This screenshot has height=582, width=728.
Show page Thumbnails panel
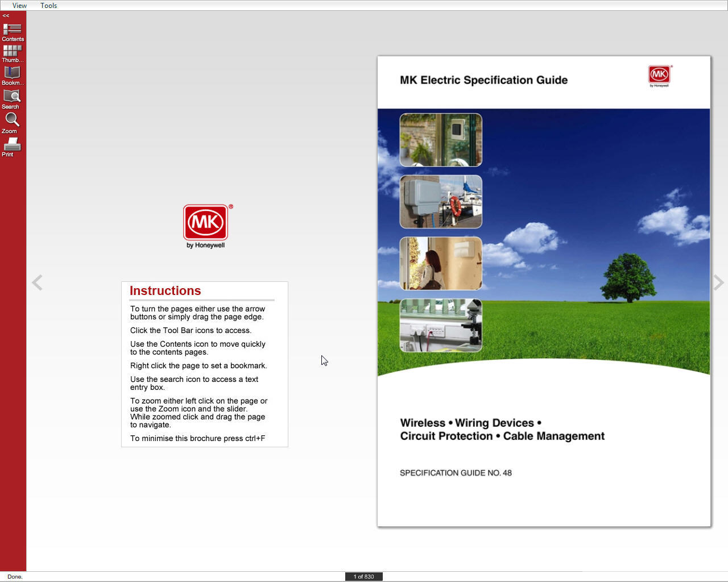(x=13, y=54)
